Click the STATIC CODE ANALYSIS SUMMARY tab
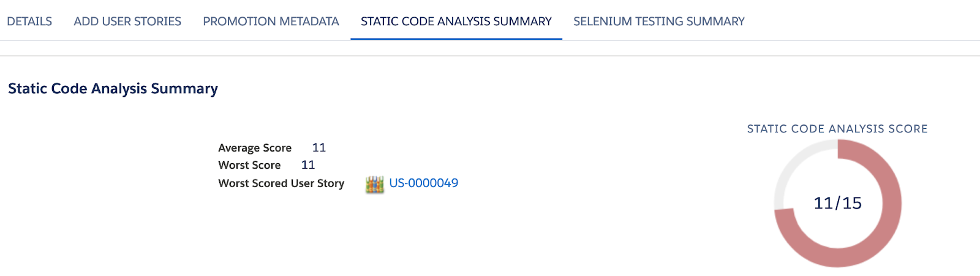The width and height of the screenshot is (980, 276). tap(456, 21)
